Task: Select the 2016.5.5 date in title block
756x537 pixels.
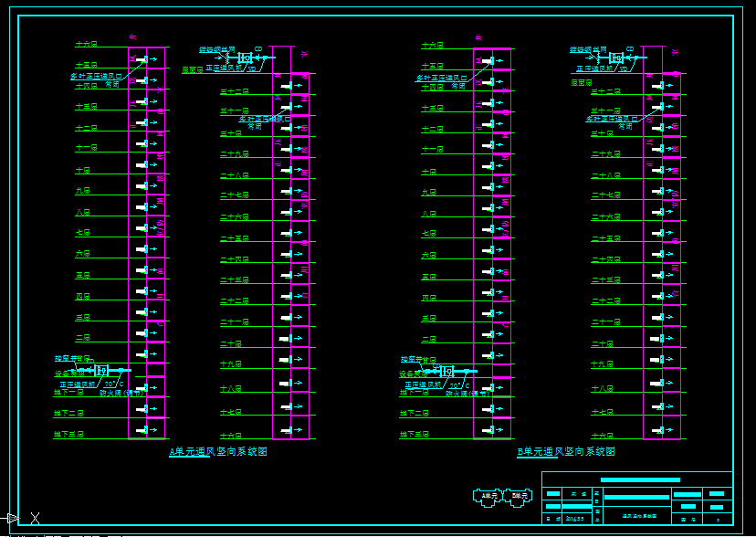Action: (573, 519)
